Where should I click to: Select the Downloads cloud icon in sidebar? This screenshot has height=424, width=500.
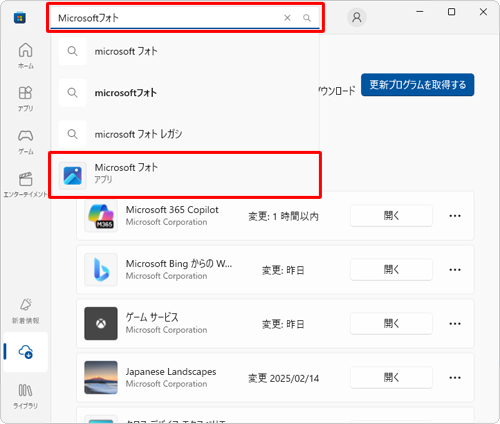26,352
